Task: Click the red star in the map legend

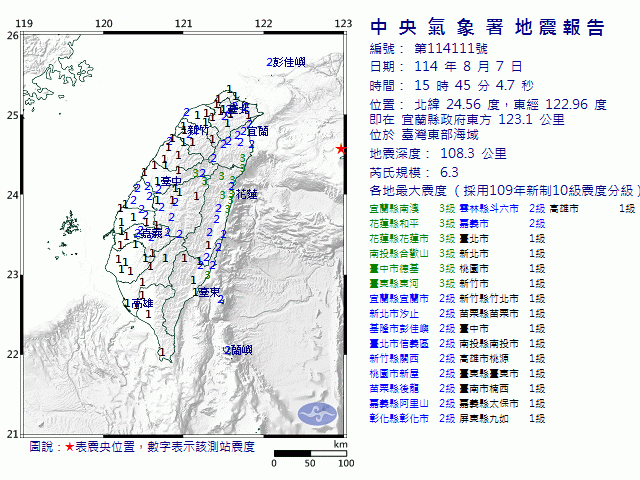Action: (69, 447)
